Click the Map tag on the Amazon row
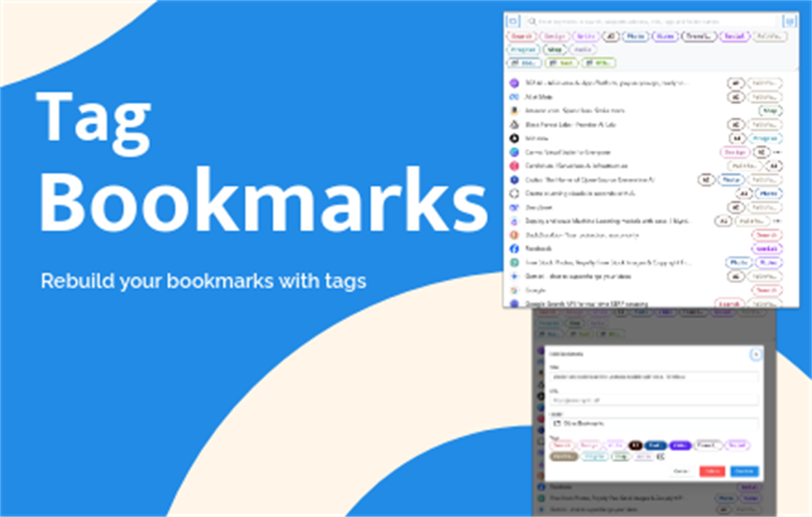The height and width of the screenshot is (517, 812). click(x=771, y=110)
